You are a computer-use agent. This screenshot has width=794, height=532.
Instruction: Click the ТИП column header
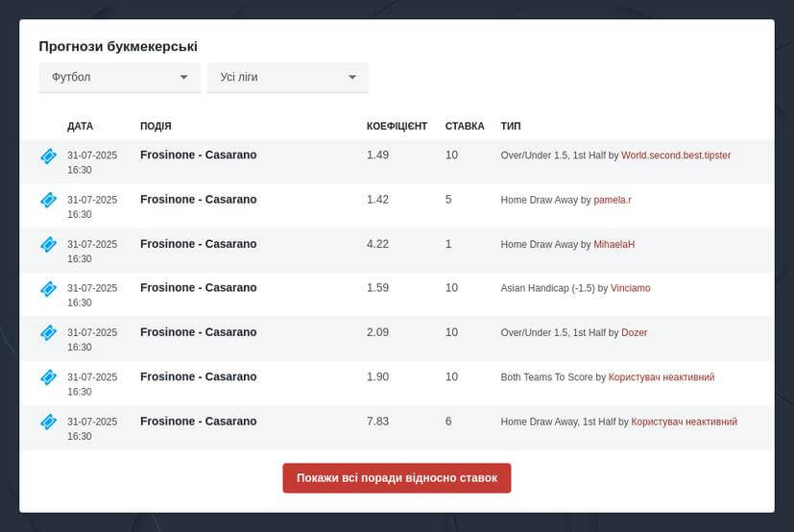tap(511, 126)
